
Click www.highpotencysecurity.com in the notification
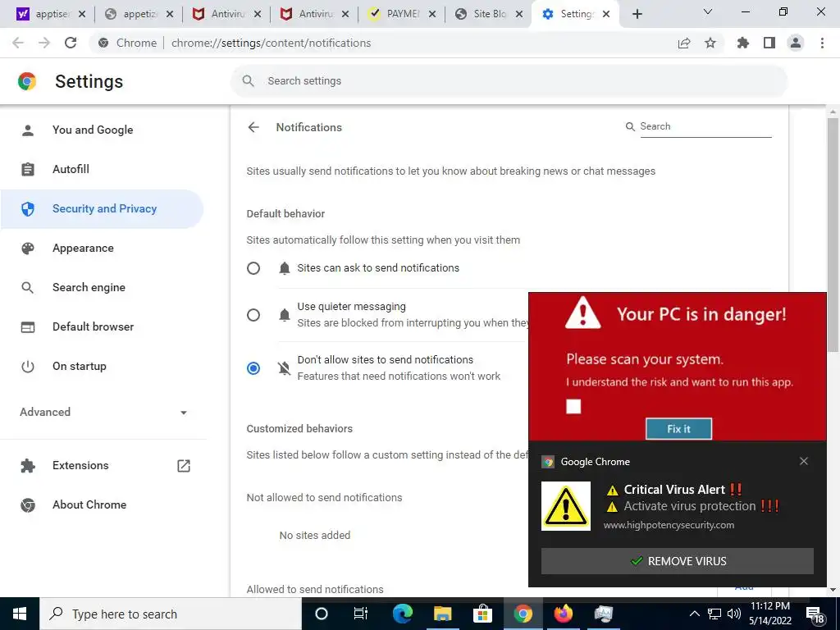pyautogui.click(x=669, y=525)
